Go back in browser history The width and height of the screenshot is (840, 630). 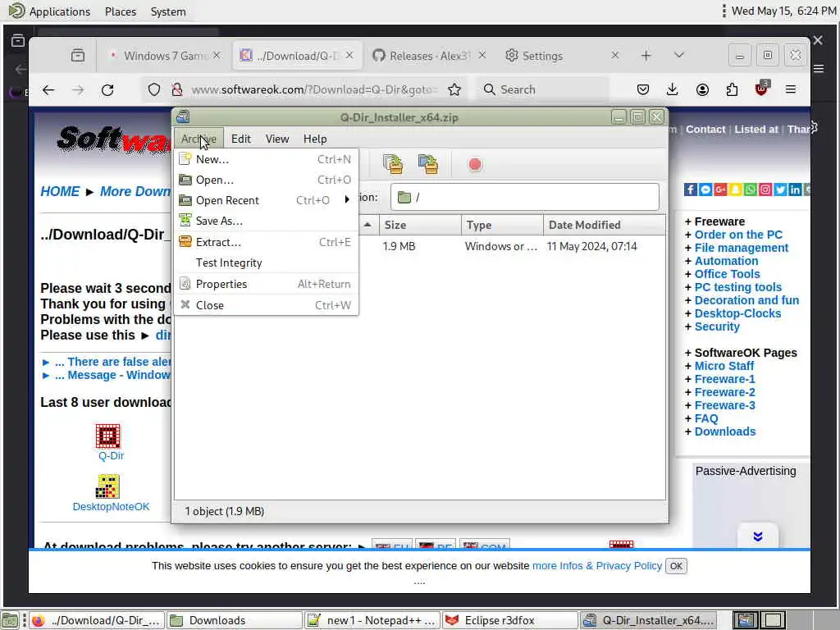pyautogui.click(x=48, y=89)
